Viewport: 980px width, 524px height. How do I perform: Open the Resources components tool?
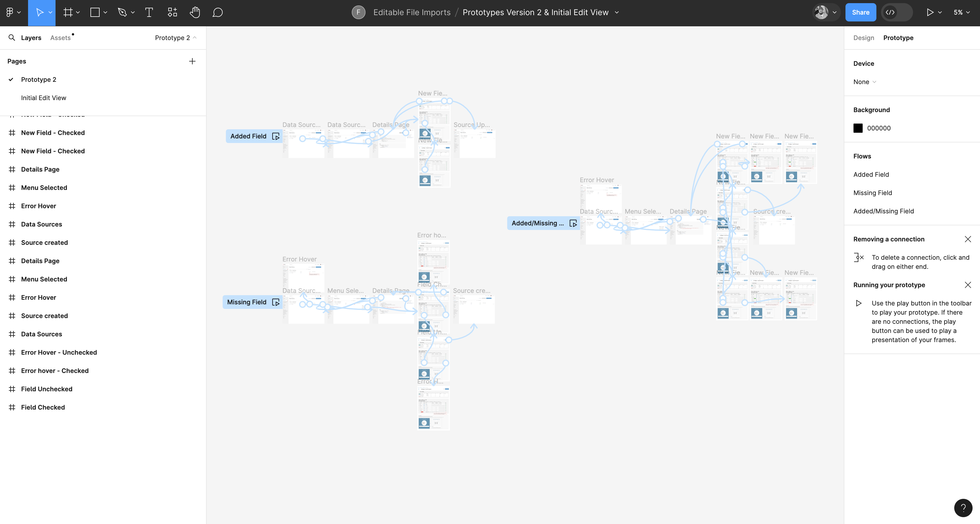172,13
